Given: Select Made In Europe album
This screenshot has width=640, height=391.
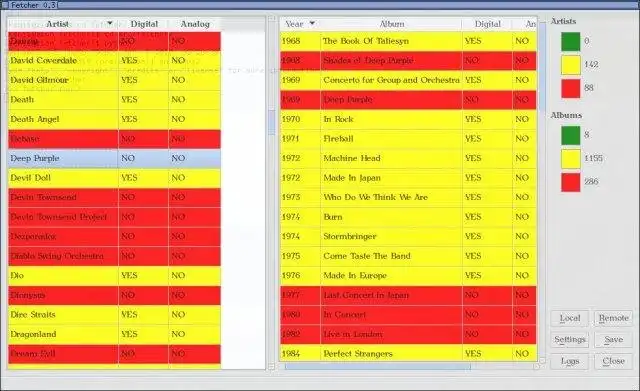Looking at the screenshot, I should 409,275.
